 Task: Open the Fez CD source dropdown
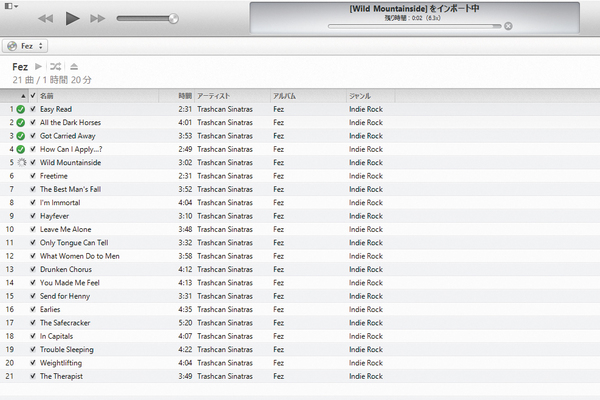pos(25,46)
